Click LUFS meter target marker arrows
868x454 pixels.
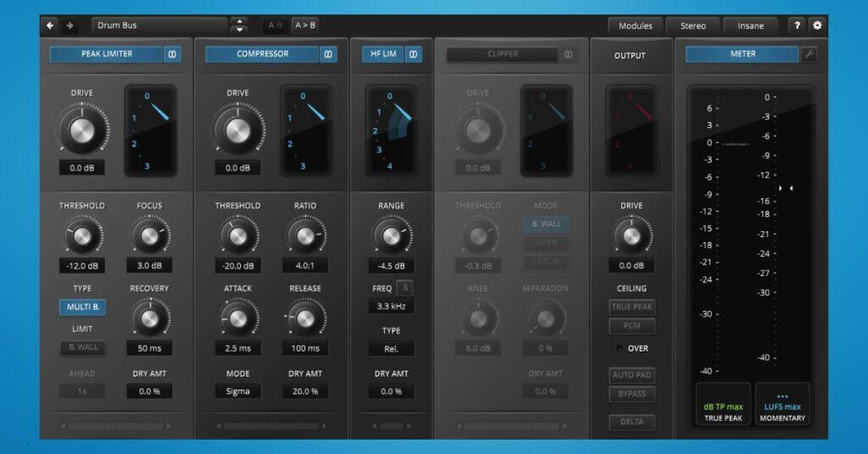(786, 189)
